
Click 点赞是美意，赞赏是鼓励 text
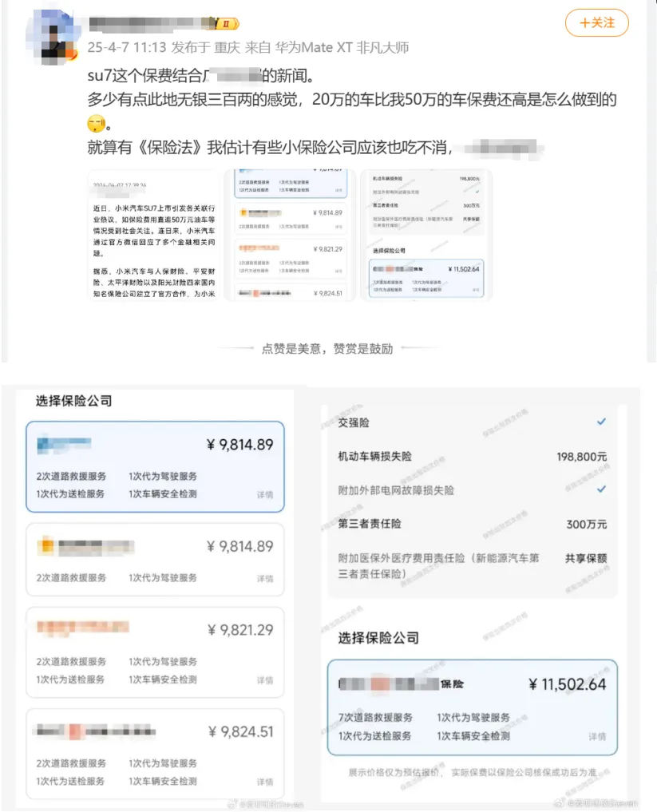(x=327, y=349)
